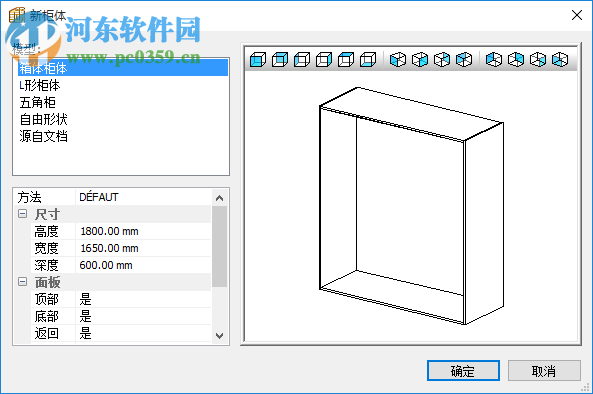Choose last isometric view in rightmost icon group
The width and height of the screenshot is (593, 394).
click(x=560, y=60)
